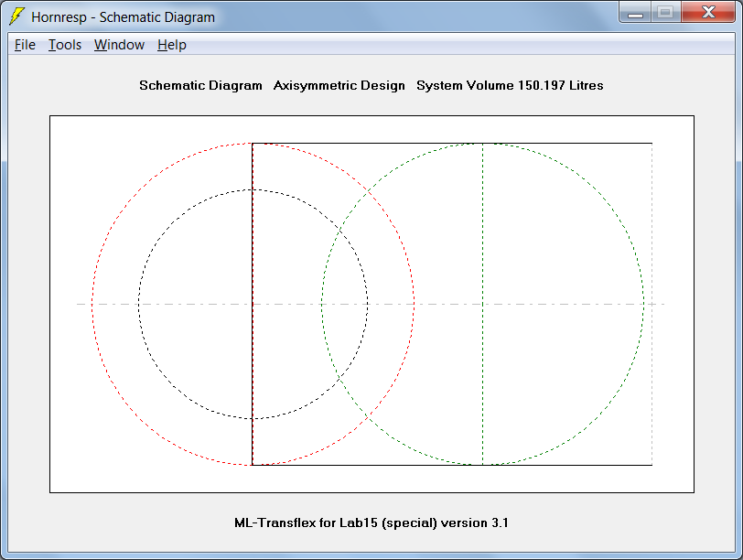743x560 pixels.
Task: Minimize the Schematic Diagram window
Action: [x=635, y=13]
